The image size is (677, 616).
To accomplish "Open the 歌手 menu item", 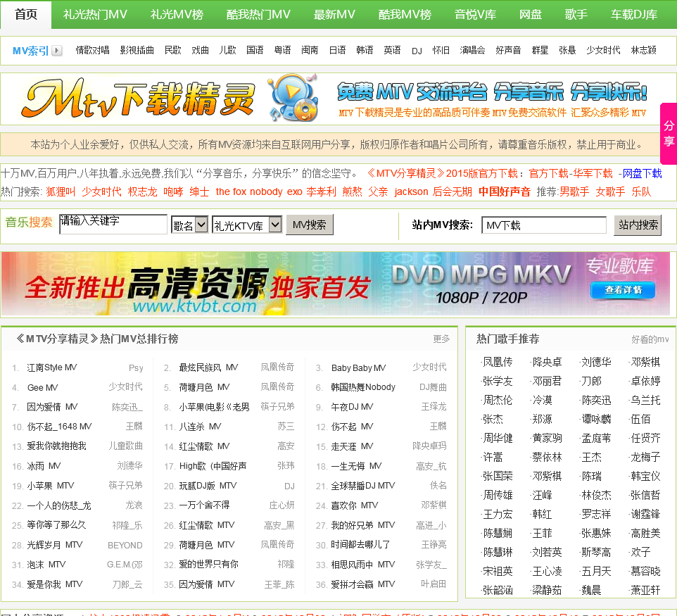I will (x=576, y=14).
